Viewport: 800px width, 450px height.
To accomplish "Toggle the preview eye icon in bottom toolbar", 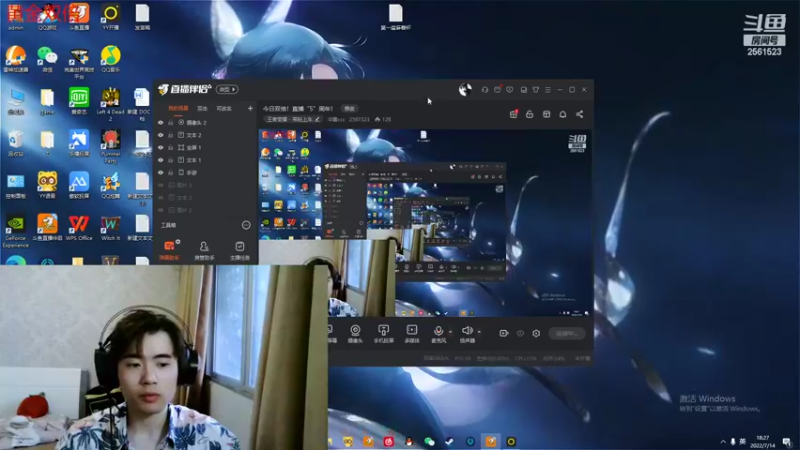I will 520,333.
